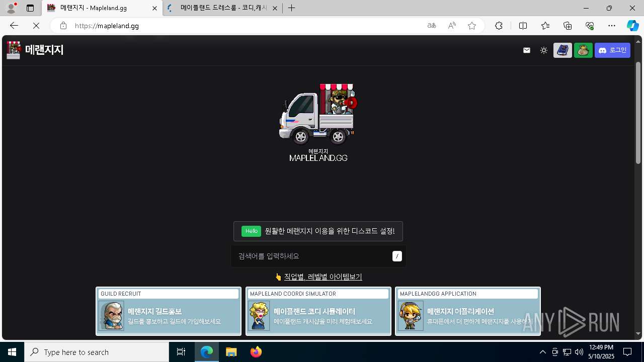Close the 메이플랜드 드레스룸 tab

coord(275,8)
